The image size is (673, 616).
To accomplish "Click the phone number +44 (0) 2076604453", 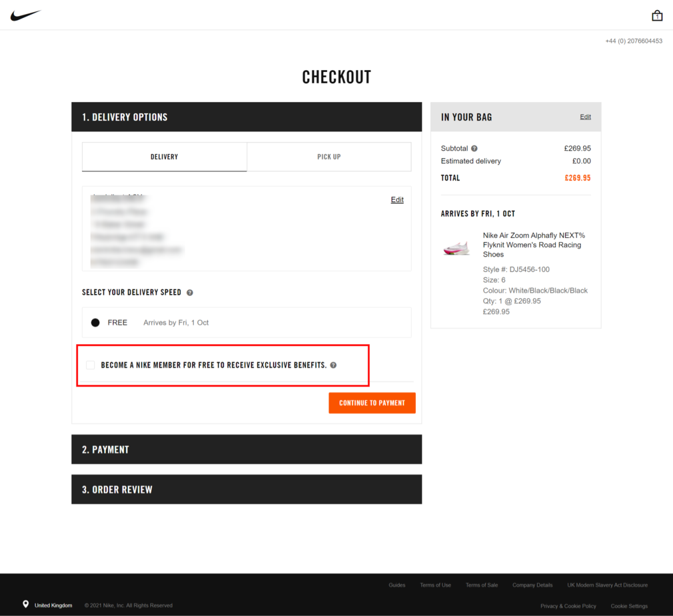I will click(634, 41).
